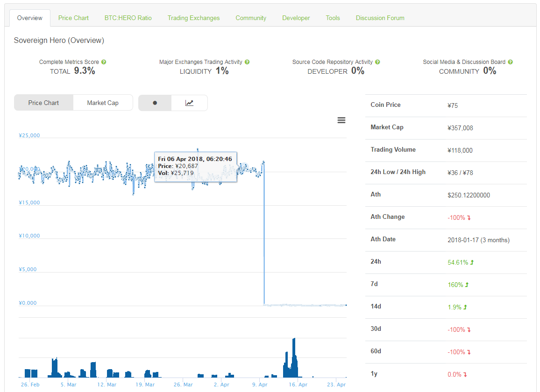Click help icon beside Social Media & Discussion Board
Viewport: 540px width, 392px height.
[511, 62]
